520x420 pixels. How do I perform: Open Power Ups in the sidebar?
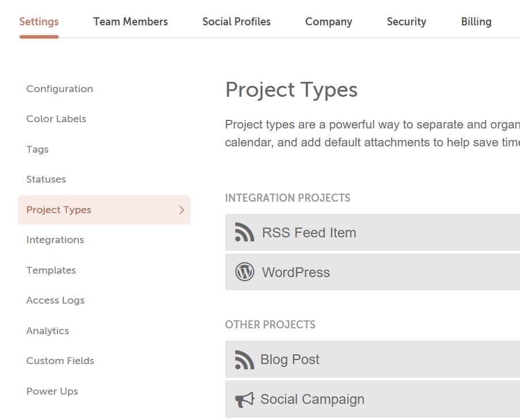(x=52, y=391)
